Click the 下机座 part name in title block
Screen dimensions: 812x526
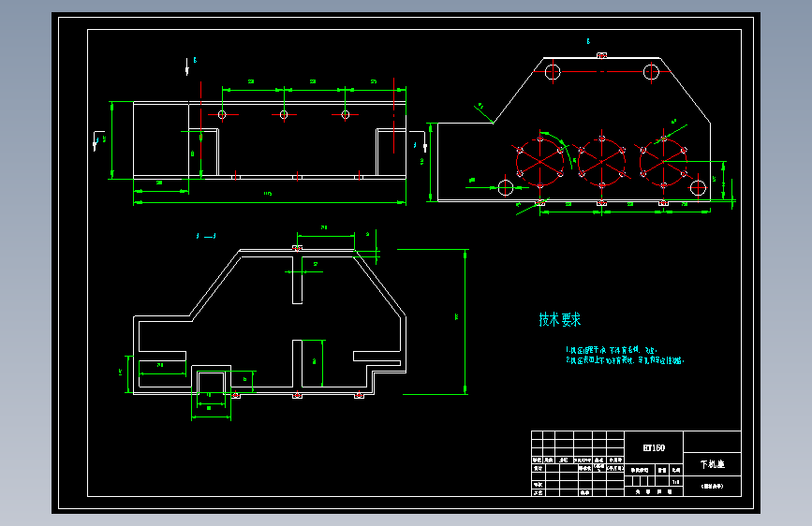coord(713,464)
